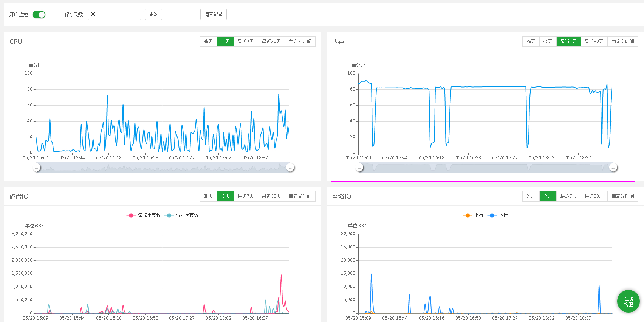
Task: Click the 更改 button
Action: [153, 14]
